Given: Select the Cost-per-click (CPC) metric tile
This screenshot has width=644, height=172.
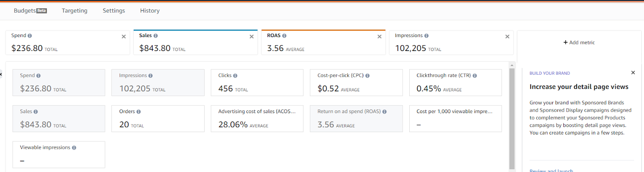Looking at the screenshot, I should 356,83.
